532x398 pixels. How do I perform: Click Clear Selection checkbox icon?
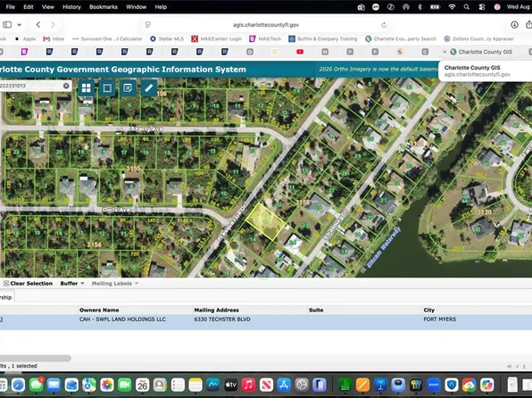coord(6,283)
